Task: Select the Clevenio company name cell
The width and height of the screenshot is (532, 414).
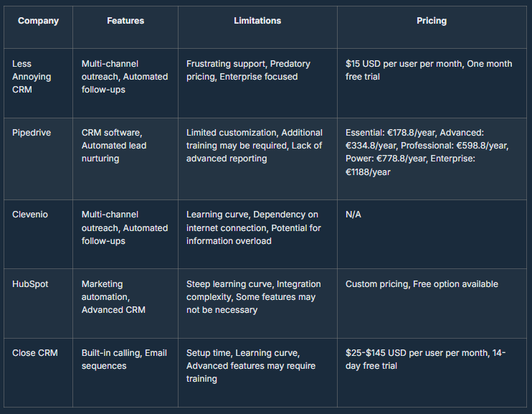Action: 30,215
